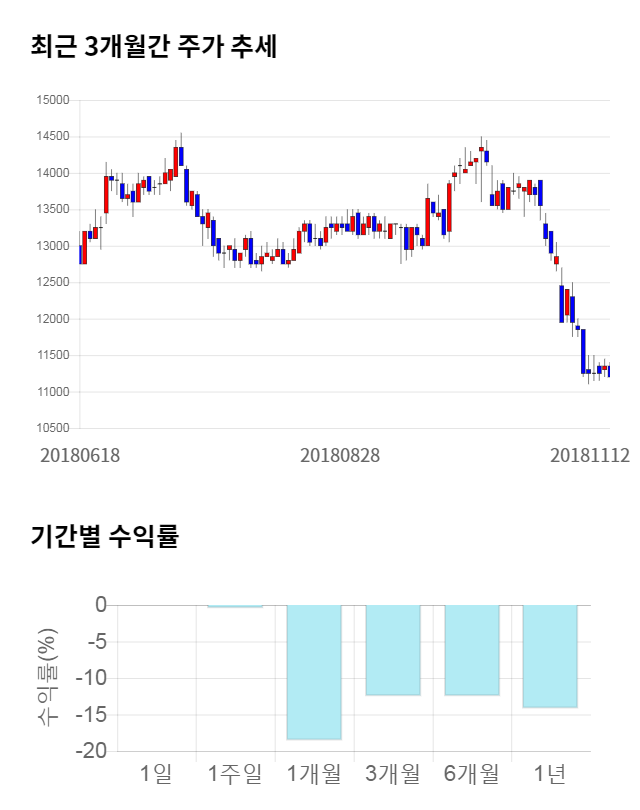This screenshot has width=640, height=810.
Task: Click the 1년 axis label
Action: click(x=550, y=773)
